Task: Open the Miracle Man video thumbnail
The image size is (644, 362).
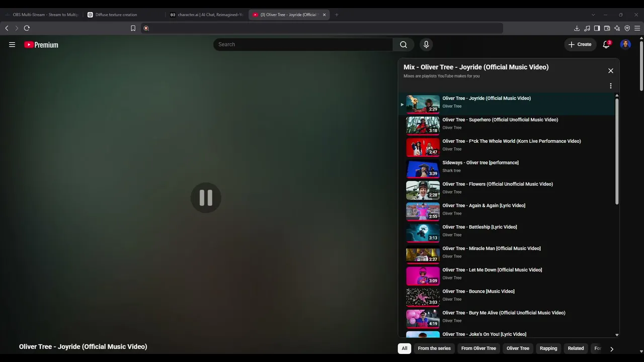Action: click(423, 254)
